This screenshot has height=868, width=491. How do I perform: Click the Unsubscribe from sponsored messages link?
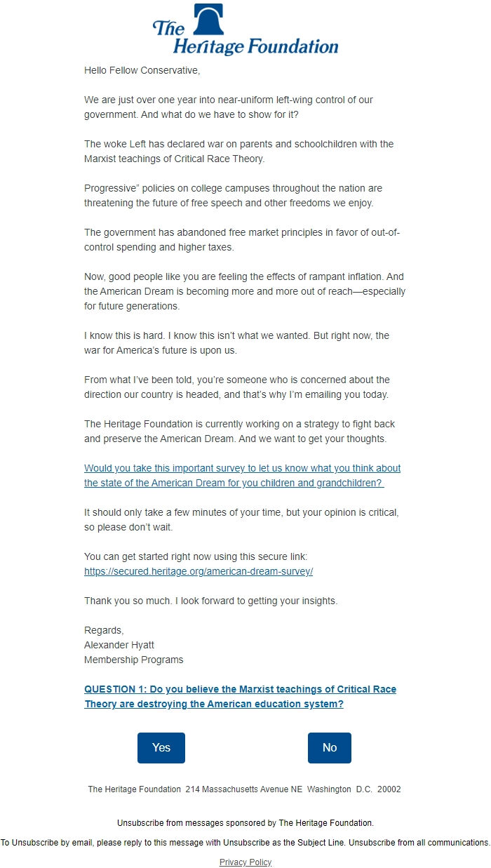click(245, 822)
